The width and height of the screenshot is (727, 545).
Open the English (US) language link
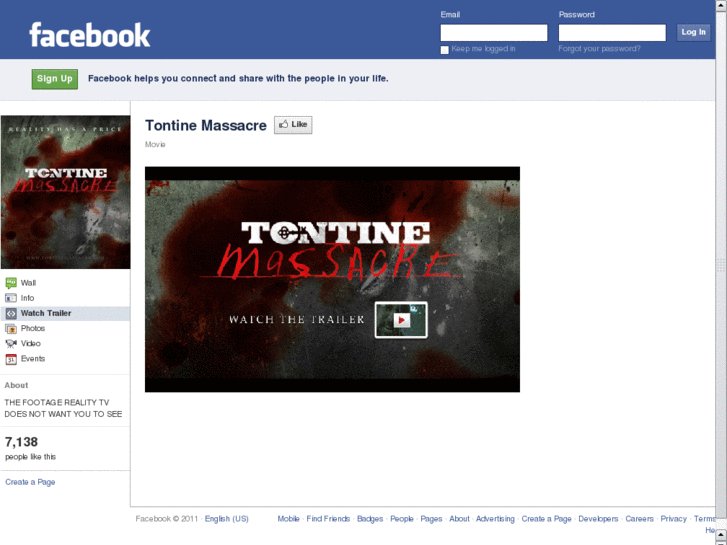pos(227,519)
